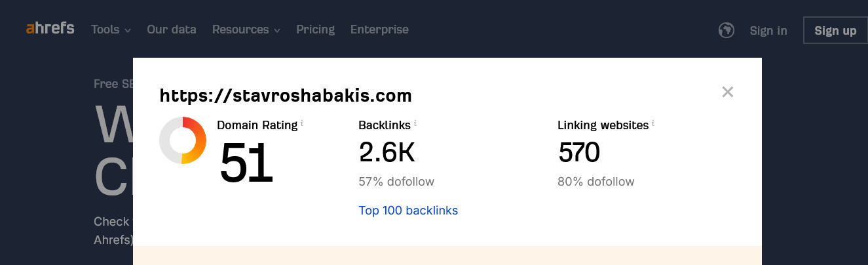Screen dimensions: 868x265
Task: Click the 2.6K backlinks count
Action: (x=387, y=153)
